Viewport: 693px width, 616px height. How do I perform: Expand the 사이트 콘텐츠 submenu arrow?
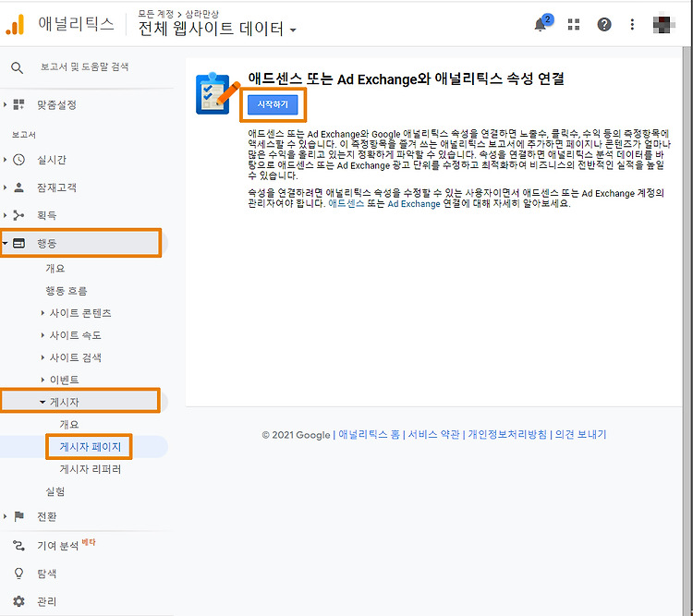click(43, 313)
